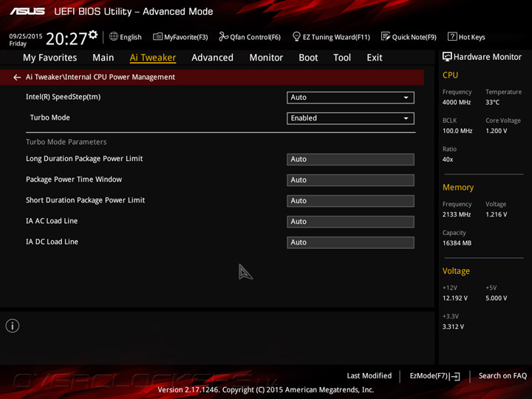Open the Tool tab
532x399 pixels.
click(x=342, y=58)
